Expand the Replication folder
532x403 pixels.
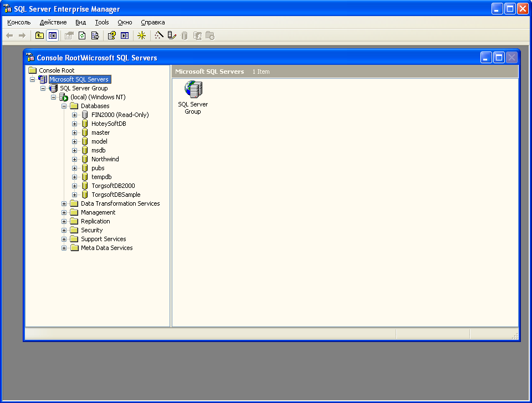click(64, 221)
